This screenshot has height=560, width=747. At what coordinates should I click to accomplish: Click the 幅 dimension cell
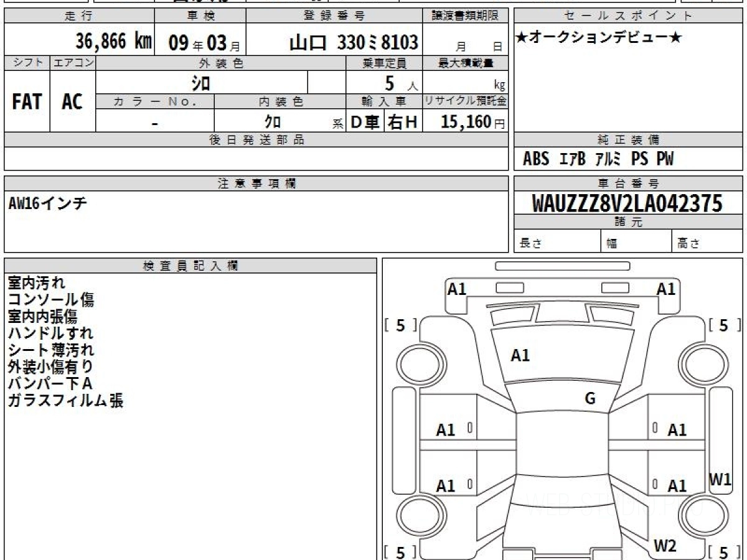tap(636, 242)
